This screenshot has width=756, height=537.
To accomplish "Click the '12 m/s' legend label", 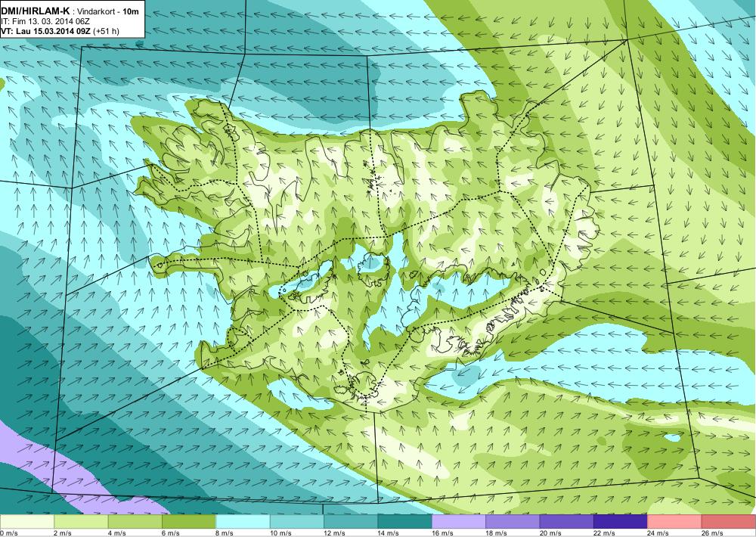I will click(335, 532).
